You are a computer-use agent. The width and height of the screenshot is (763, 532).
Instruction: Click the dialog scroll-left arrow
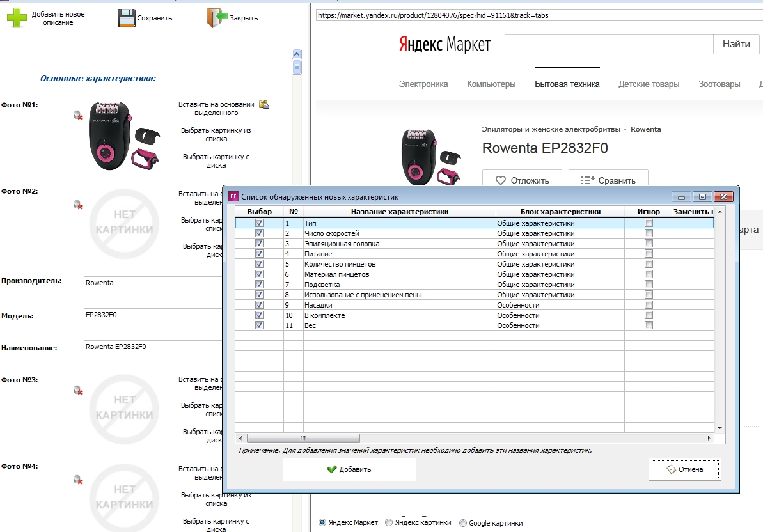[240, 438]
